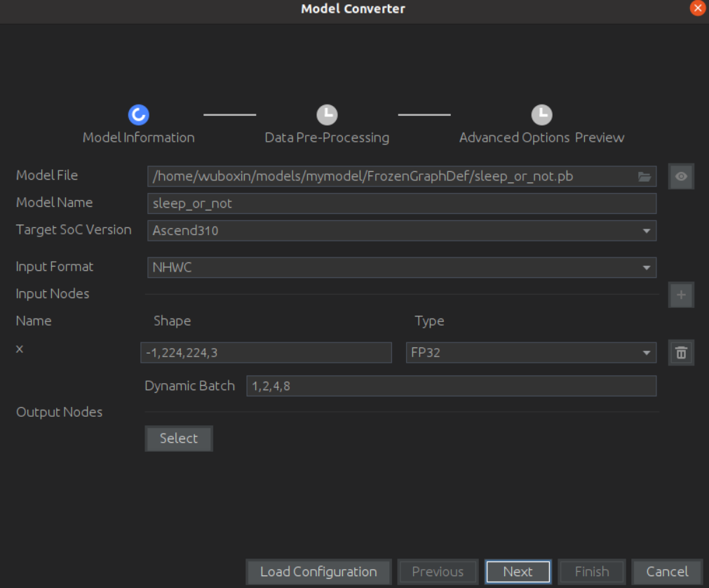Select Advanced Options Preview step label
Screen dimensions: 709x588
click(x=541, y=138)
